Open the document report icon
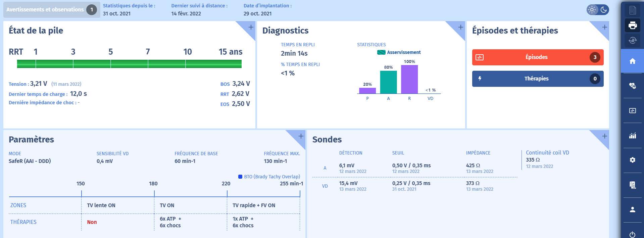The width and height of the screenshot is (644, 238). 632,10
